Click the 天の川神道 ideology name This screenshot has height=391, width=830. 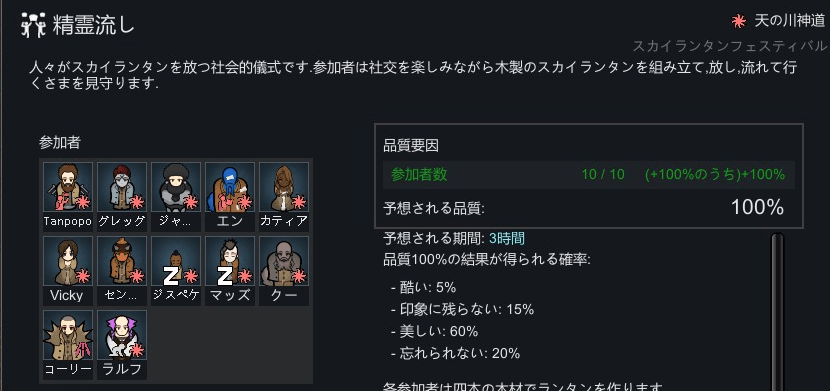pos(789,21)
